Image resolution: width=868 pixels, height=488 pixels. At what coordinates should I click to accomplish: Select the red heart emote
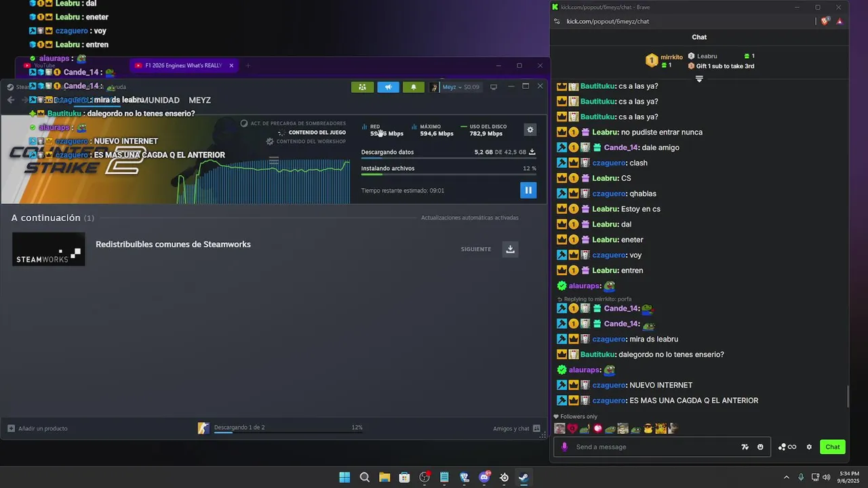(572, 428)
